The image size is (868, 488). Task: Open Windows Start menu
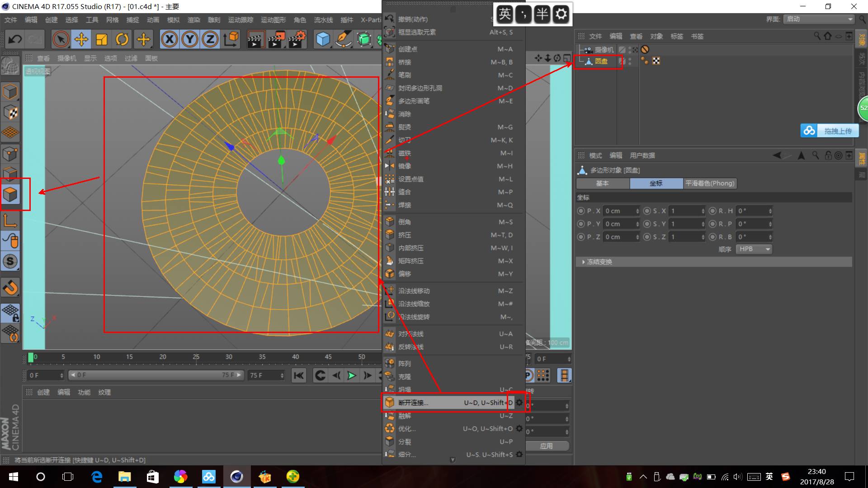(13, 477)
